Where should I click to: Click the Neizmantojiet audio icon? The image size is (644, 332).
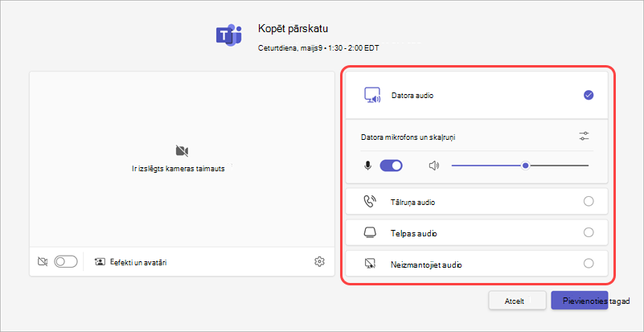click(370, 264)
